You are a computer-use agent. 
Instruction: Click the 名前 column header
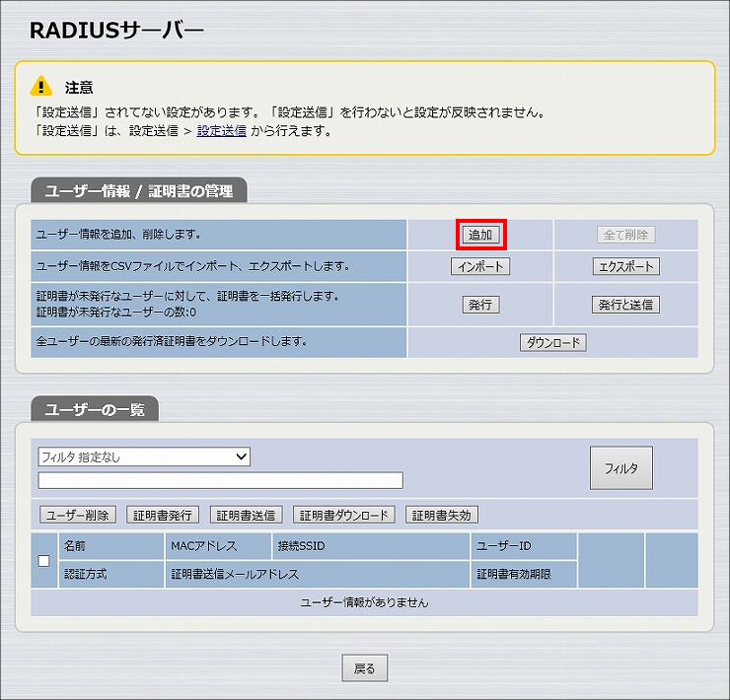(111, 546)
